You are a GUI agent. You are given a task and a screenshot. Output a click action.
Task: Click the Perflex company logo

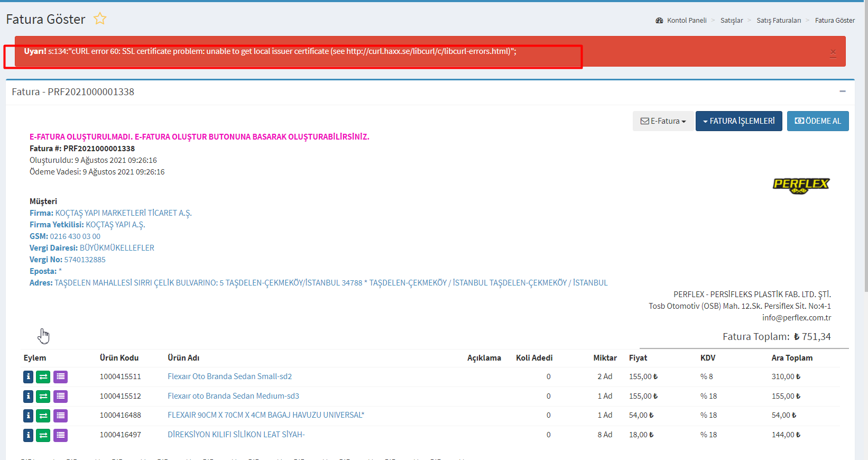point(801,185)
